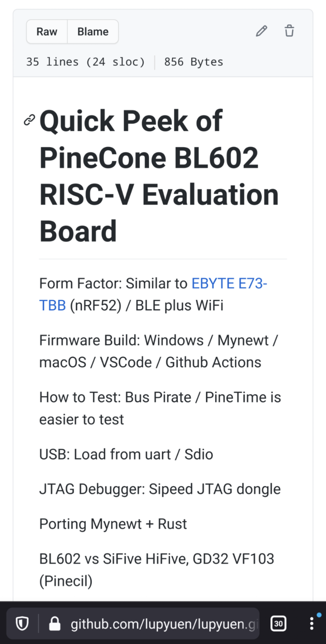The height and width of the screenshot is (644, 326).
Task: Open the tab switcher showing 30 tabs
Action: coord(278,624)
